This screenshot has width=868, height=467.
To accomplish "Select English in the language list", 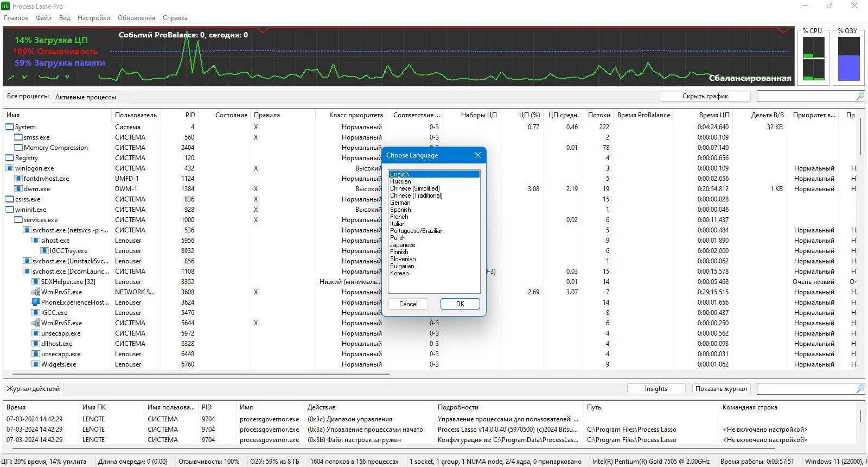I will (x=434, y=174).
